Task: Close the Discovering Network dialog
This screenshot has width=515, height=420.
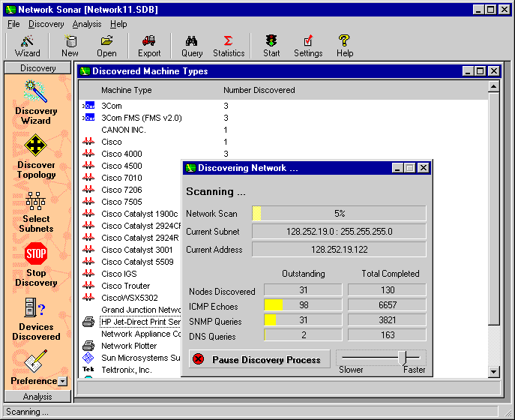Action: (424, 168)
